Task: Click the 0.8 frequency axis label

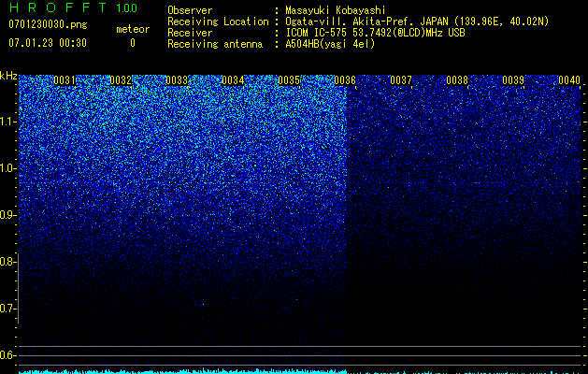Action: pyautogui.click(x=8, y=262)
